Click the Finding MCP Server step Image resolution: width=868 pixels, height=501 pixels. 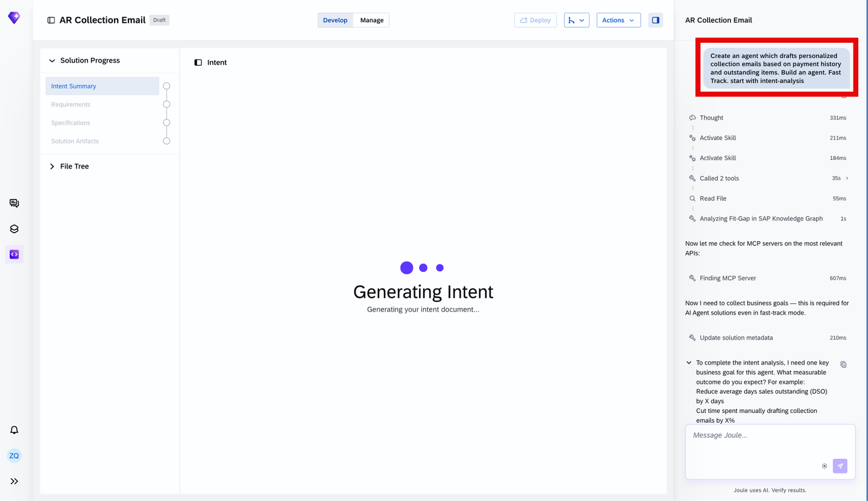768,278
